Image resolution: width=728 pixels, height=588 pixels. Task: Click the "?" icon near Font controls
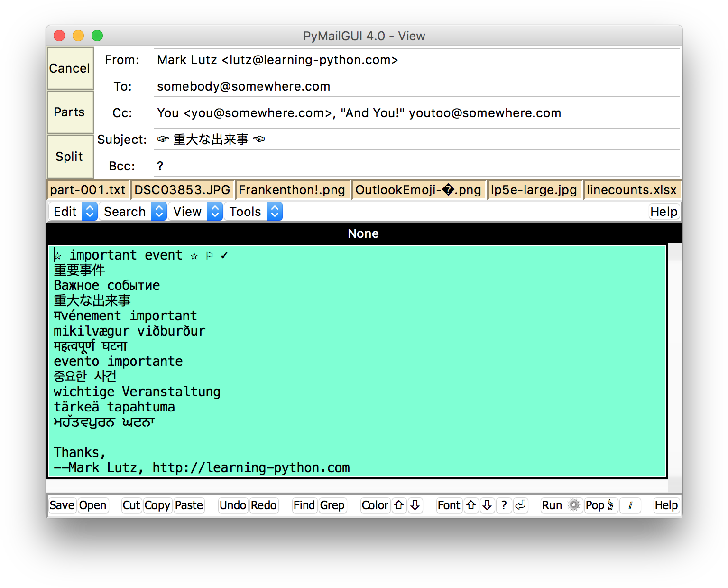(x=504, y=505)
